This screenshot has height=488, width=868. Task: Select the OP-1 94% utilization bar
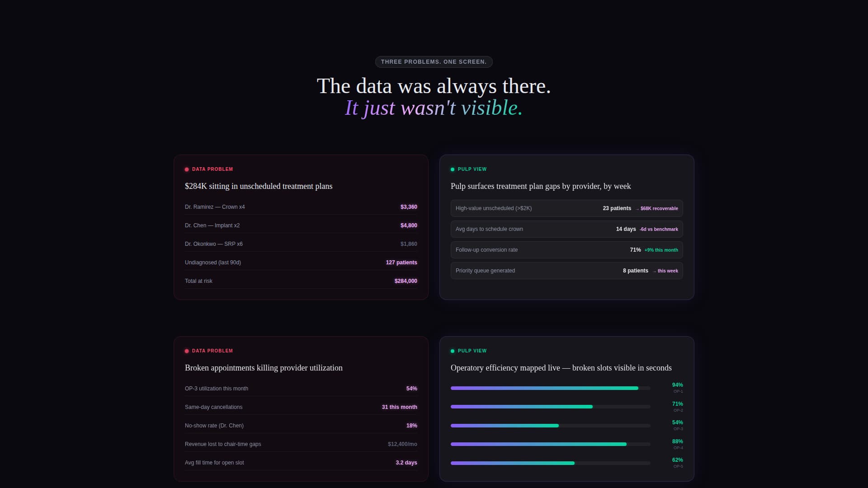click(x=550, y=388)
